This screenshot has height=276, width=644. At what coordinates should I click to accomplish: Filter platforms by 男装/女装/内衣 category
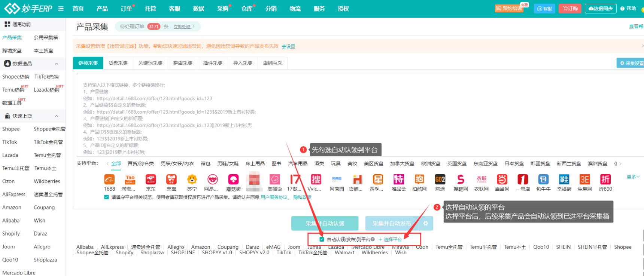pyautogui.click(x=177, y=163)
